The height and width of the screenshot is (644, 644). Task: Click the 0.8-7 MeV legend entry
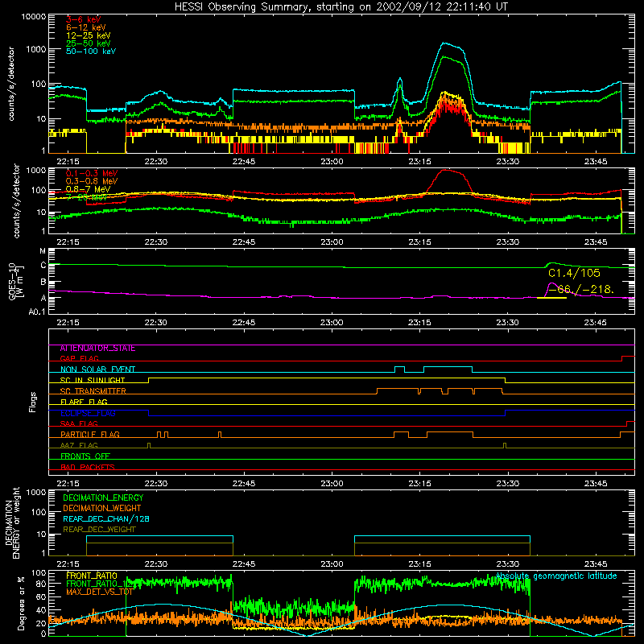point(88,189)
